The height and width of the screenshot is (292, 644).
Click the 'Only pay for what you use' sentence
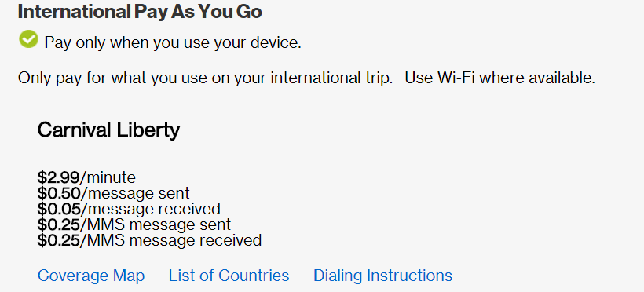click(205, 77)
